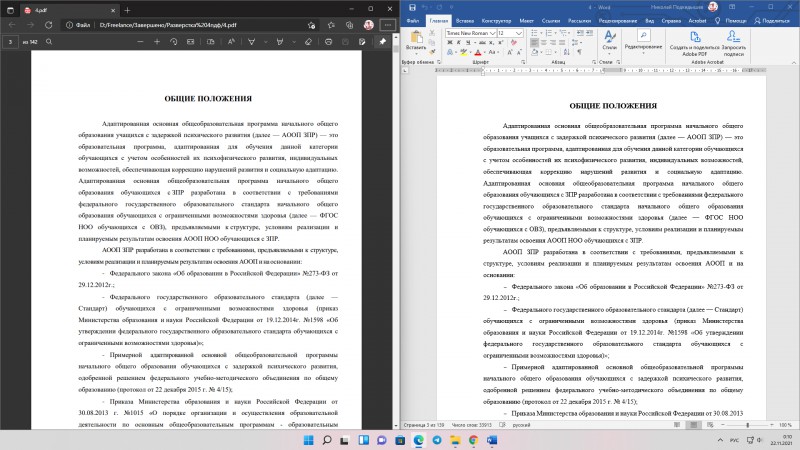The height and width of the screenshot is (450, 800).
Task: Toggle subscript in Word
Action: pyautogui.click(x=492, y=42)
